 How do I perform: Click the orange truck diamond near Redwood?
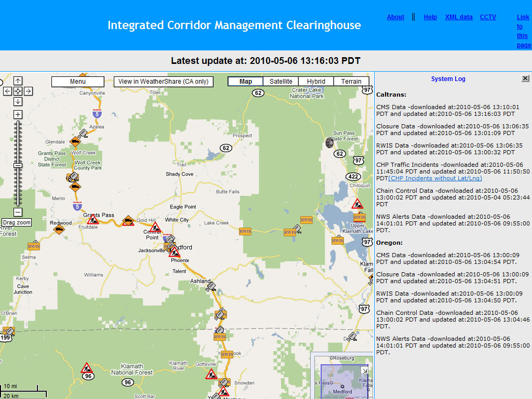pyautogui.click(x=59, y=227)
